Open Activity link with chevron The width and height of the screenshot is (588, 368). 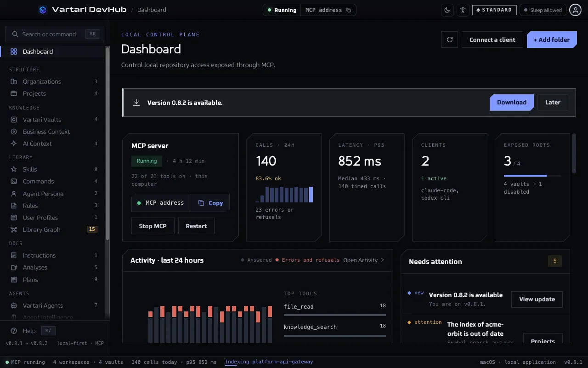(364, 260)
